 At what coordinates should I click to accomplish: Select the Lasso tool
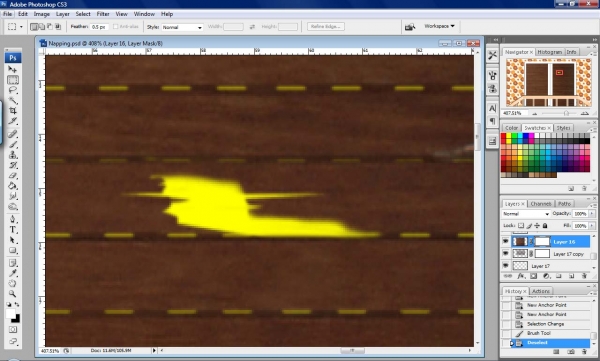tap(13, 90)
